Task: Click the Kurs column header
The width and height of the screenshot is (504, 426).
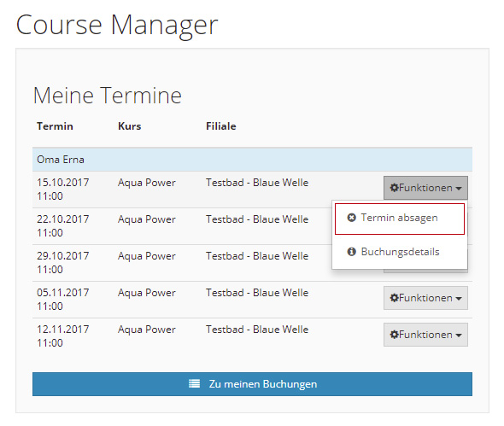Action: (130, 126)
